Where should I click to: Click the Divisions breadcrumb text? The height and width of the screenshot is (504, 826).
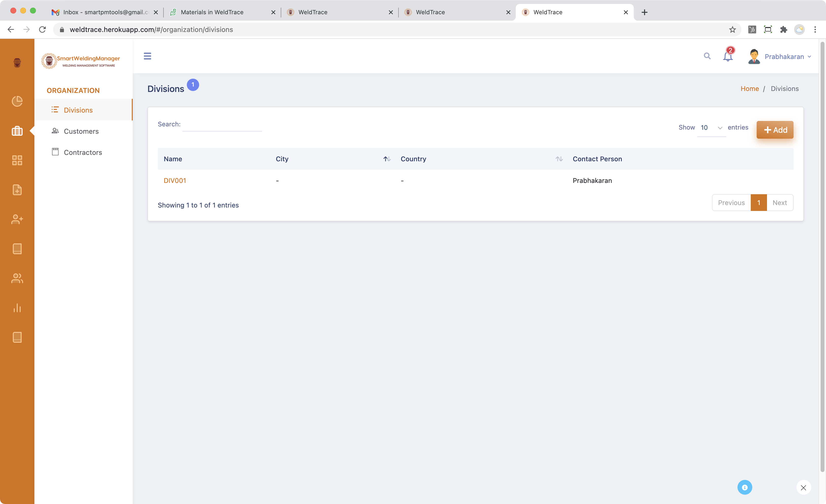click(784, 89)
